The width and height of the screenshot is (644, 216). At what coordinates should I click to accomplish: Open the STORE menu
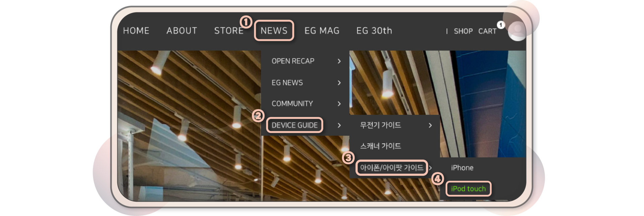pos(229,31)
